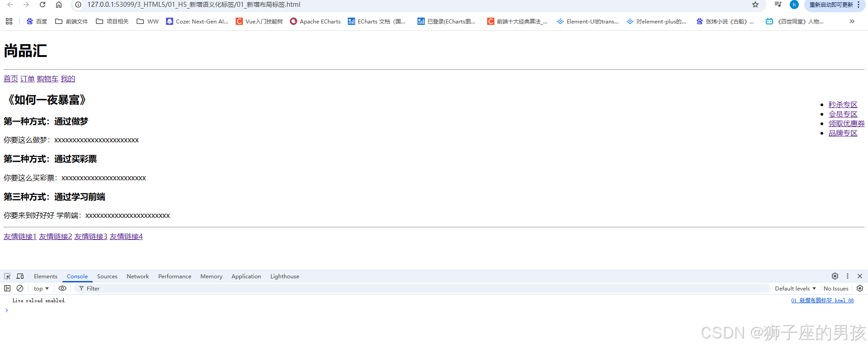Click the browser back arrow
The height and width of the screenshot is (347, 868).
click(x=10, y=5)
